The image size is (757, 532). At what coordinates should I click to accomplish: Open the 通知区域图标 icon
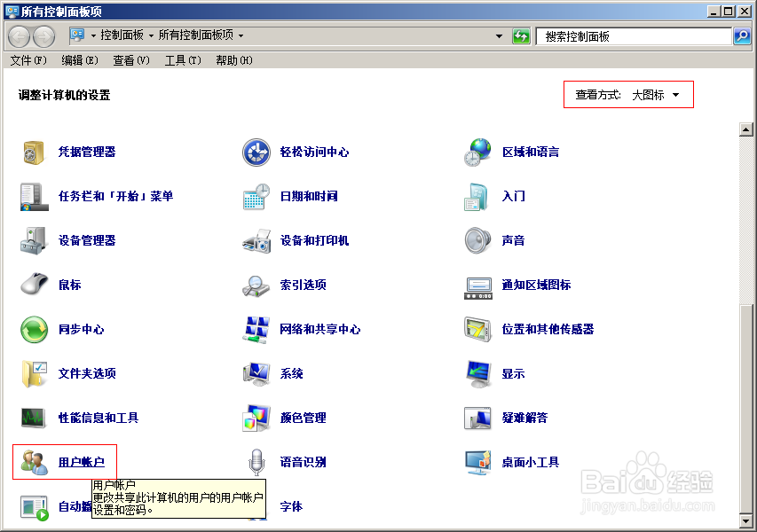point(478,288)
